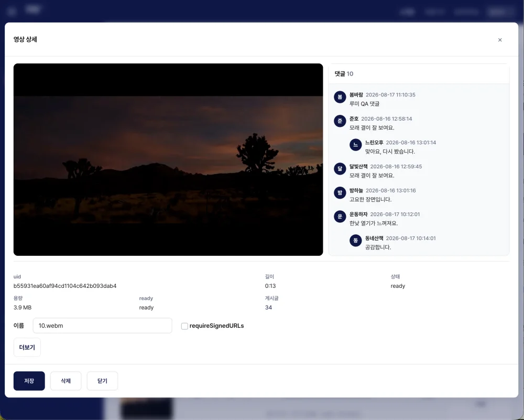The width and height of the screenshot is (524, 420).
Task: Click the 준호 avatar icon
Action: (x=340, y=121)
